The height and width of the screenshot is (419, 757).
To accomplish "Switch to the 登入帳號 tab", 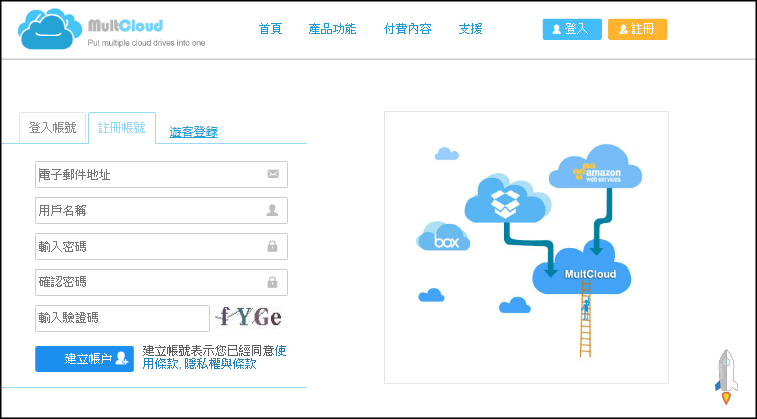I will [53, 128].
